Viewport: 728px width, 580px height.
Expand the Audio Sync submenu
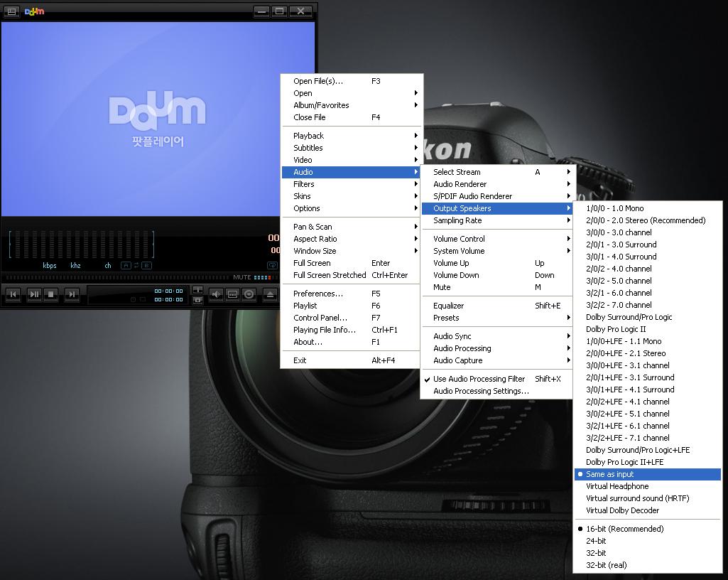pyautogui.click(x=496, y=336)
